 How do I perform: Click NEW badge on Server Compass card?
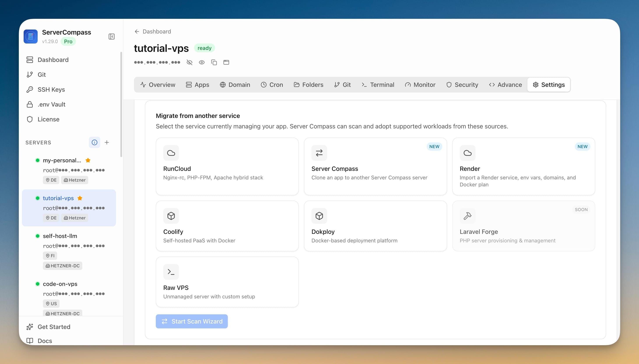[x=434, y=147]
